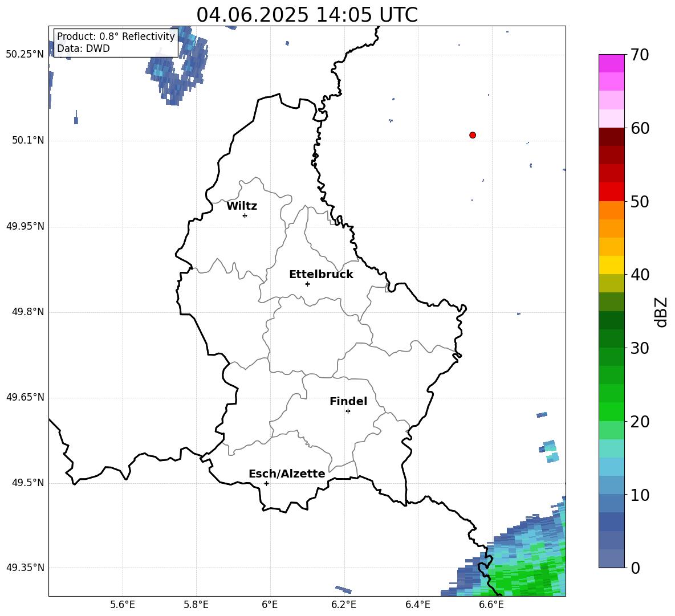Click the 50.25°N latitude label

pos(25,55)
